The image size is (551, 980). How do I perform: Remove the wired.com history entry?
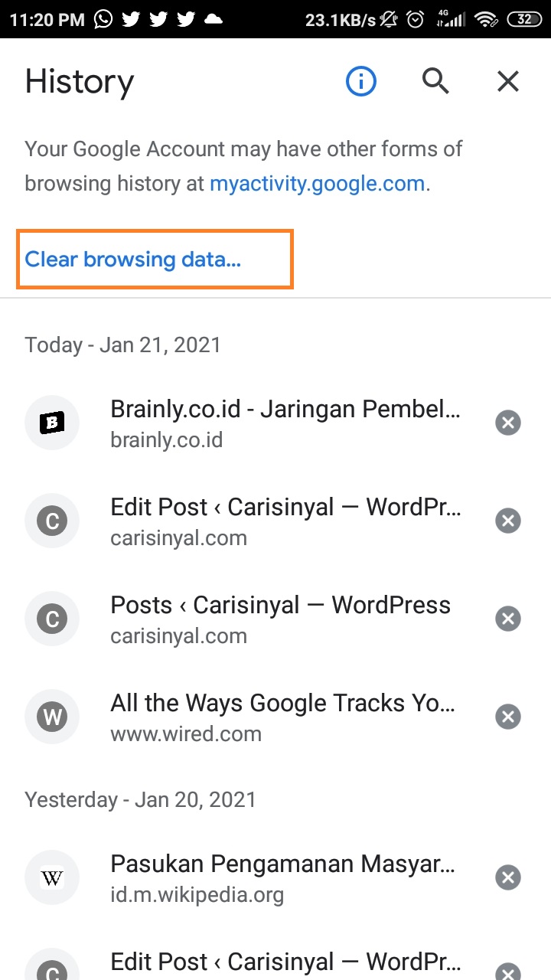tap(508, 717)
